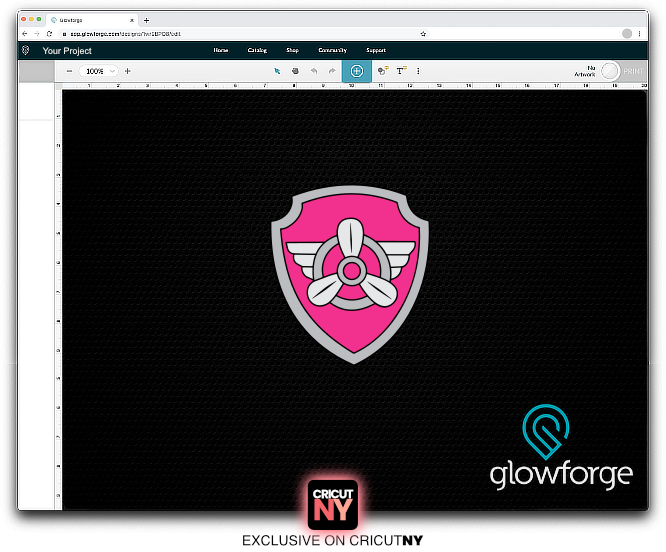Open the premium shapes tool
Image resolution: width=666 pixels, height=552 pixels.
coord(383,71)
